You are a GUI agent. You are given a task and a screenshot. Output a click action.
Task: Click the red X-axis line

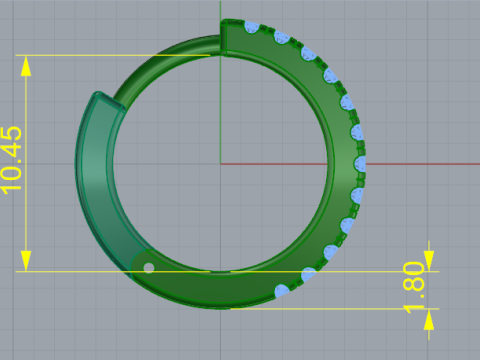point(350,164)
